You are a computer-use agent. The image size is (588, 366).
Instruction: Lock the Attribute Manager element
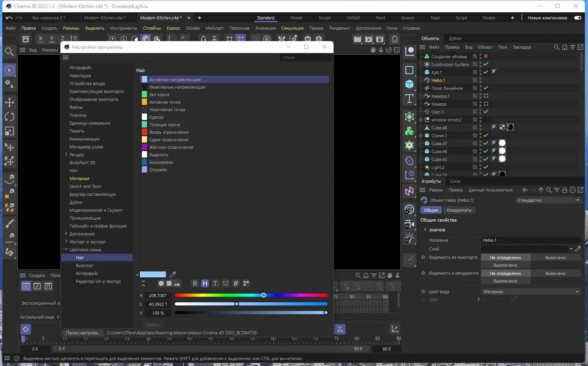tap(565, 190)
